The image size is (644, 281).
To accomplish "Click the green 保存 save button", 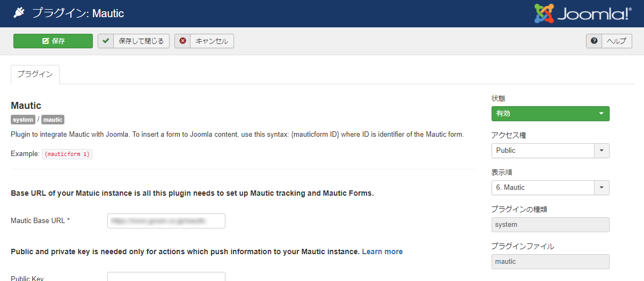I will click(53, 41).
